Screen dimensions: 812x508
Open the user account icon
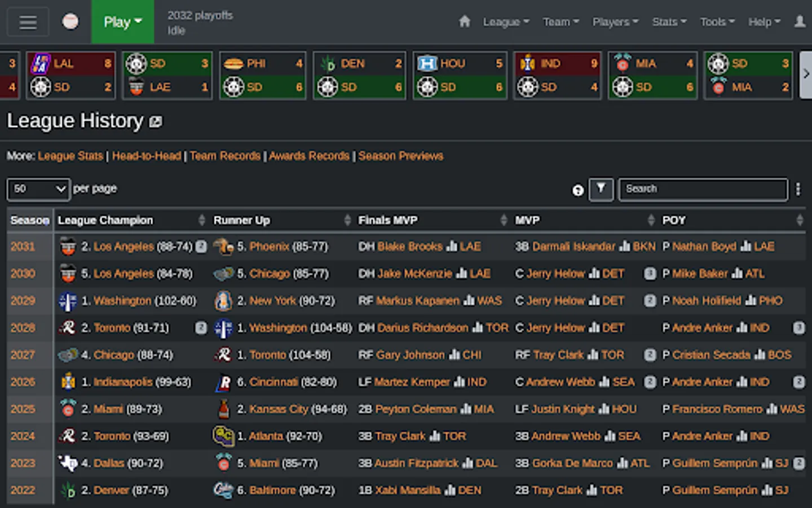point(800,21)
